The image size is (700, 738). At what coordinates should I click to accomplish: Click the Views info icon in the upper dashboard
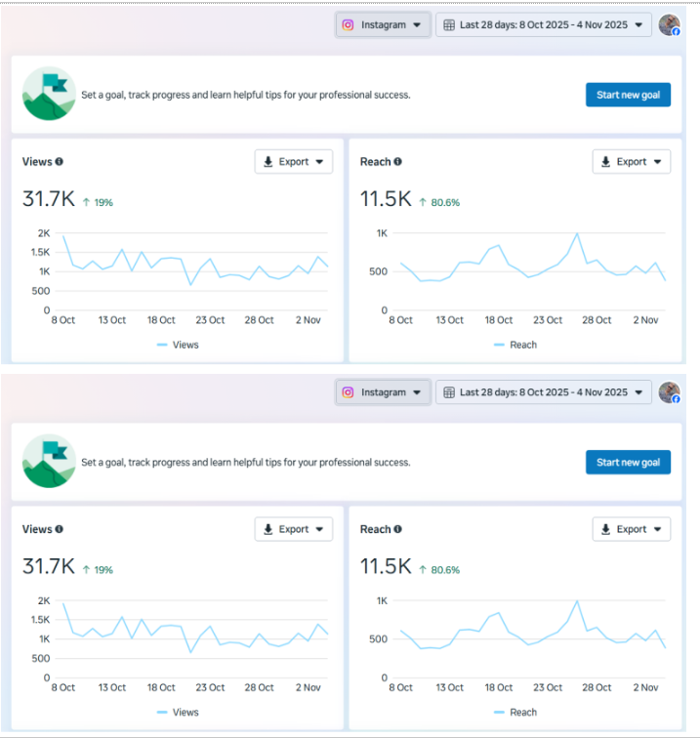59,162
